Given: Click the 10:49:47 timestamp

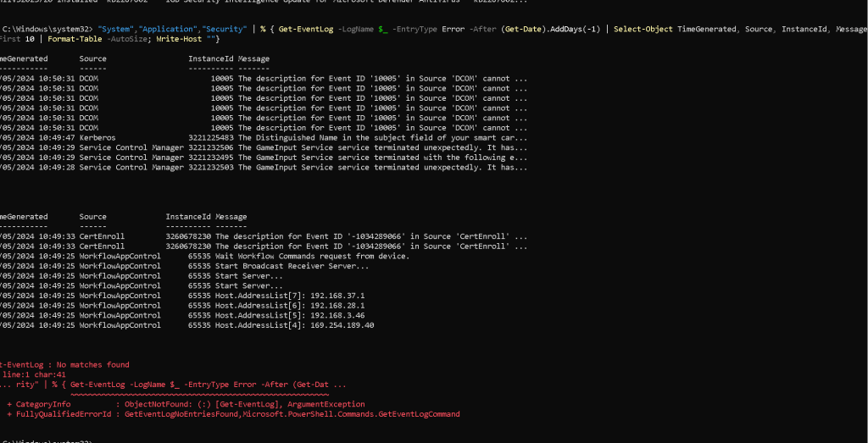Looking at the screenshot, I should coord(56,138).
